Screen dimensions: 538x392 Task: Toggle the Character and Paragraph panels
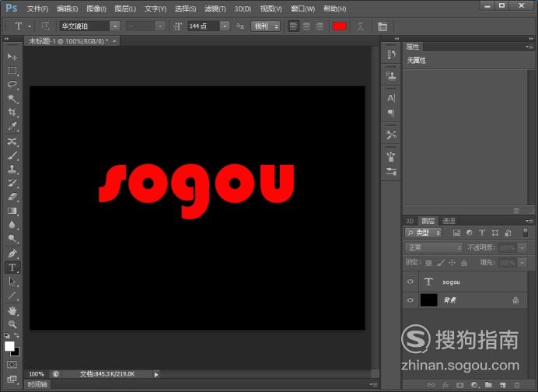pyautogui.click(x=383, y=26)
